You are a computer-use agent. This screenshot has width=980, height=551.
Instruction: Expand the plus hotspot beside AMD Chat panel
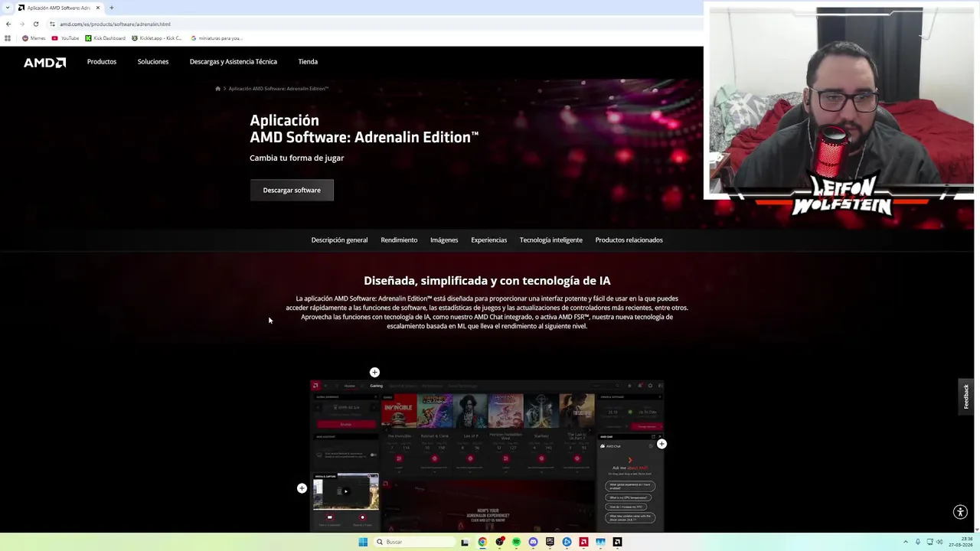click(x=661, y=444)
